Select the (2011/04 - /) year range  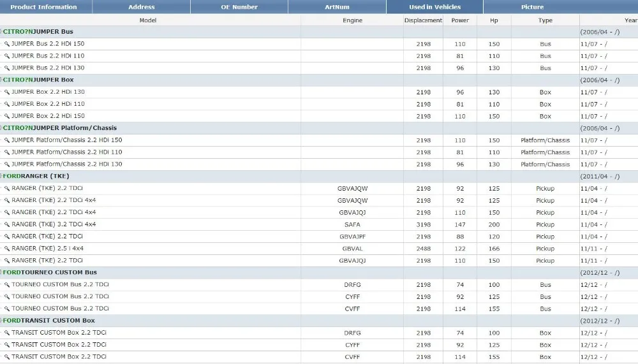coord(600,177)
